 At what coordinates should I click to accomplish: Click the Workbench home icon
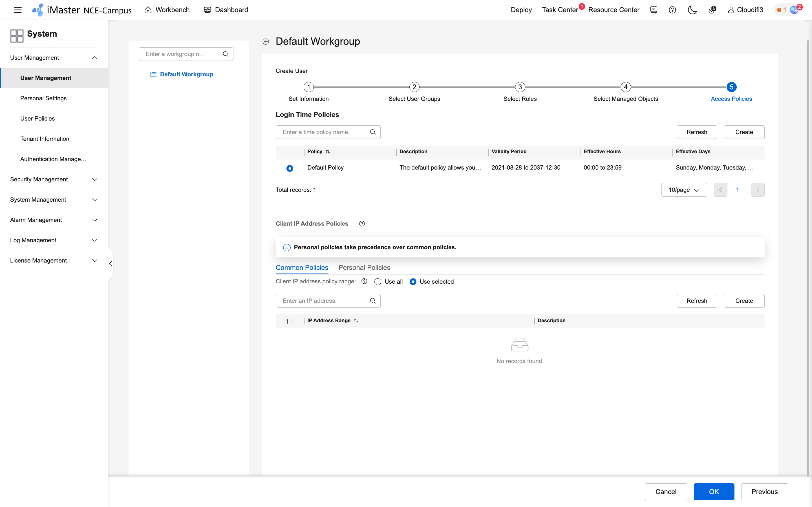[148, 10]
